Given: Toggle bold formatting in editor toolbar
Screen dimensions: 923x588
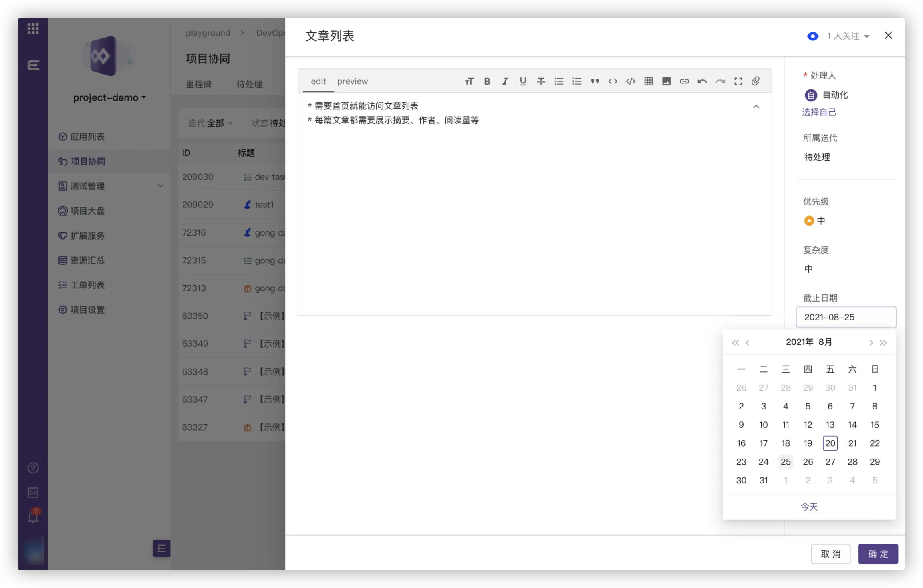Looking at the screenshot, I should 487,81.
